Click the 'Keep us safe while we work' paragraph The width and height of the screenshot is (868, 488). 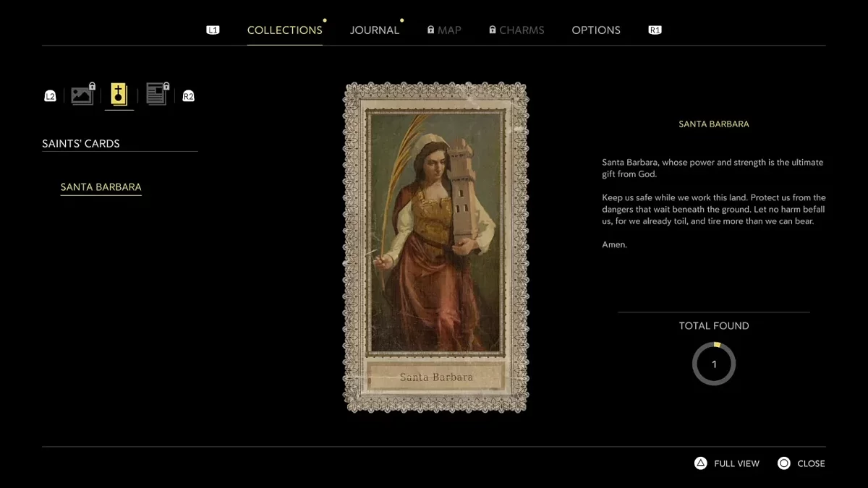point(714,210)
